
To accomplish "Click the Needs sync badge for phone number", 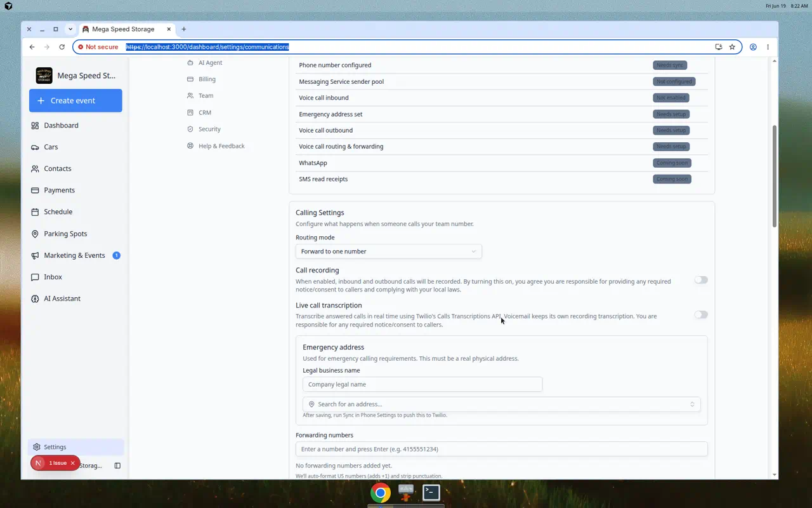I will [670, 65].
